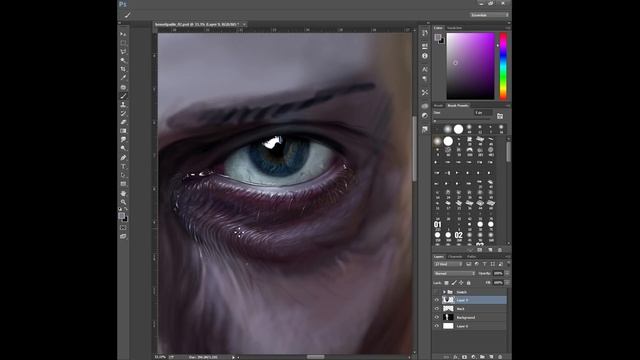Open the History panel icon in dock

tap(425, 33)
